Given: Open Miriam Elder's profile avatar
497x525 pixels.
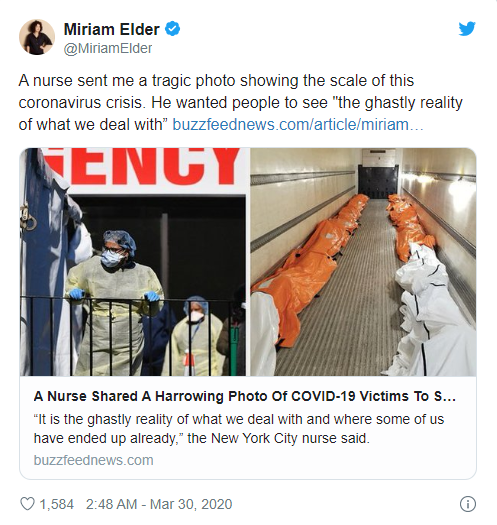Looking at the screenshot, I should (x=37, y=37).
